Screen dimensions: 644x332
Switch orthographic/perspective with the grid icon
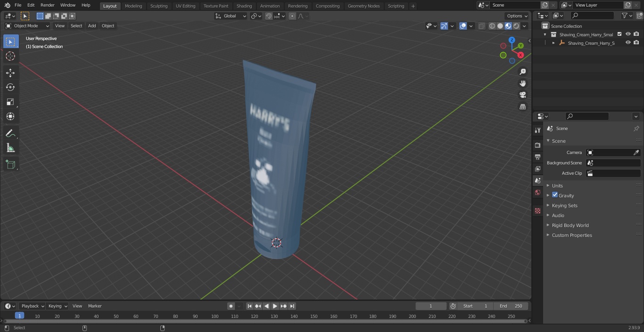[x=522, y=107]
